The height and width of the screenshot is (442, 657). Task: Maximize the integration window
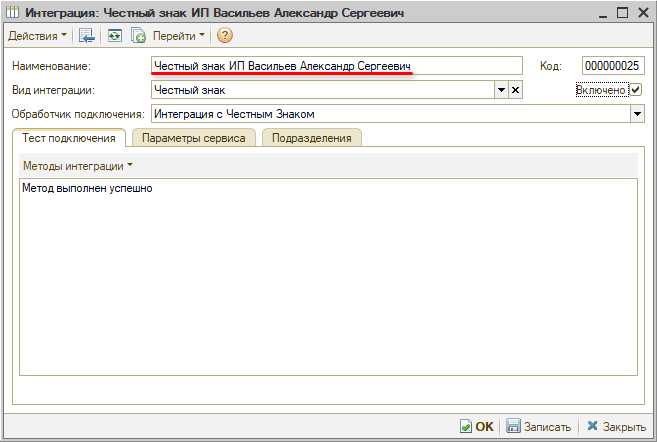point(621,12)
